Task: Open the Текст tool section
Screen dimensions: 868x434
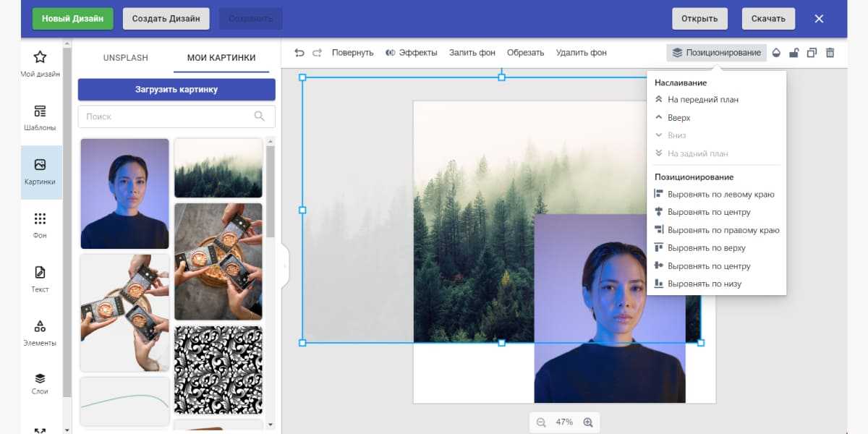Action: (40, 279)
